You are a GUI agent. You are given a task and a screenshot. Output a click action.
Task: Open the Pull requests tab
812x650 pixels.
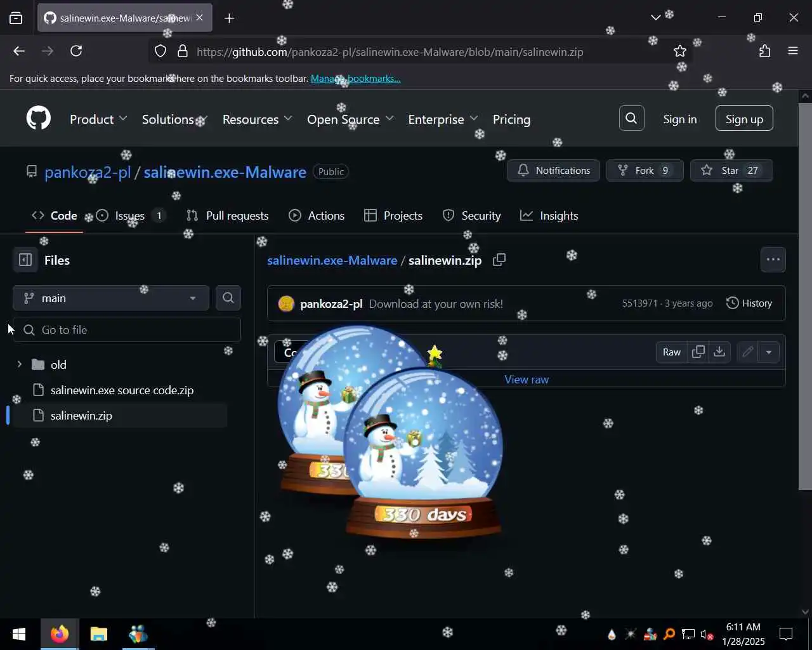[x=228, y=216]
